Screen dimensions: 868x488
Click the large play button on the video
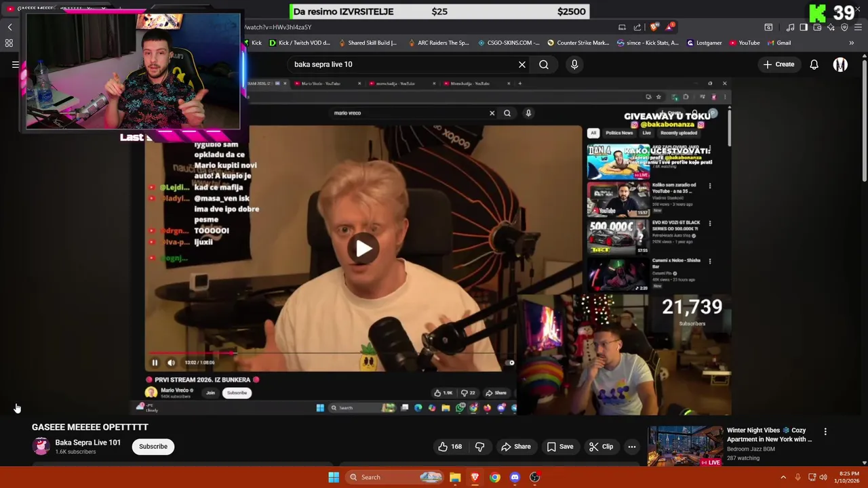(x=363, y=249)
